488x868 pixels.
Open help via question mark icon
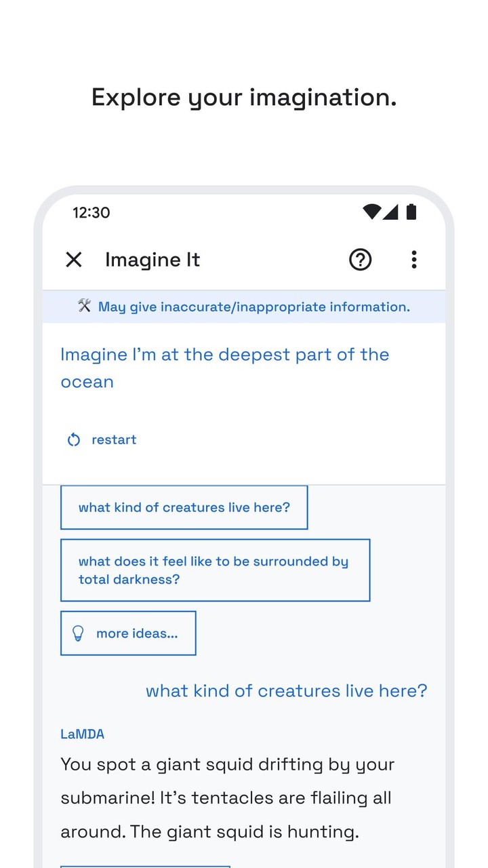pyautogui.click(x=360, y=260)
